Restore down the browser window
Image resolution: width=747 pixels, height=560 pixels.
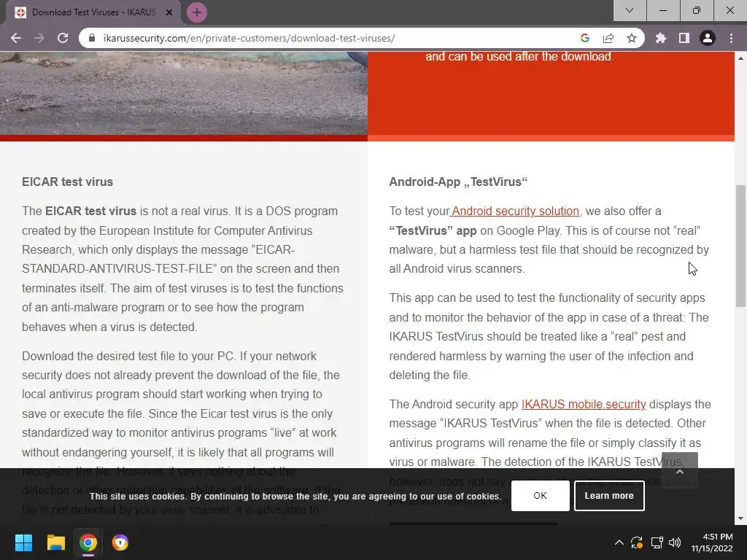click(697, 10)
